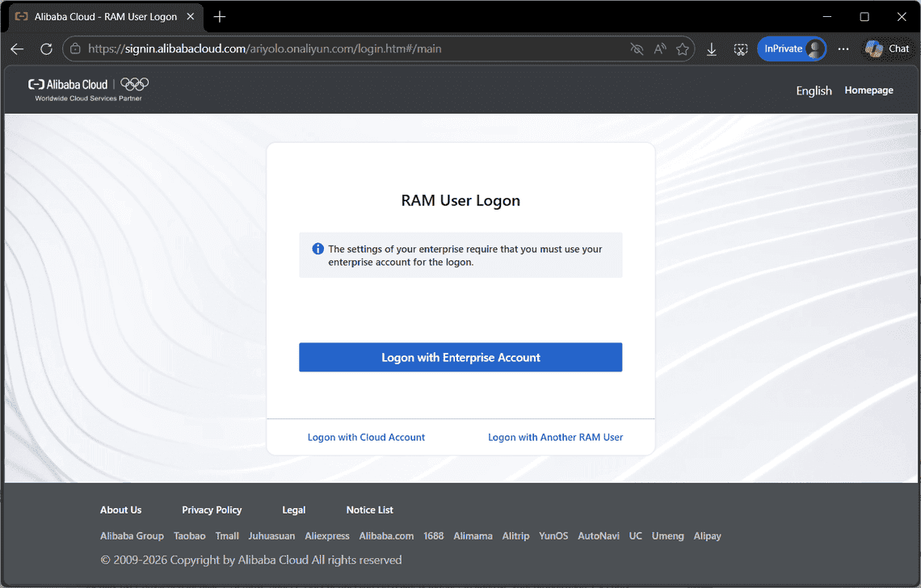Click the Read Aloud icon in the address bar

click(x=659, y=48)
